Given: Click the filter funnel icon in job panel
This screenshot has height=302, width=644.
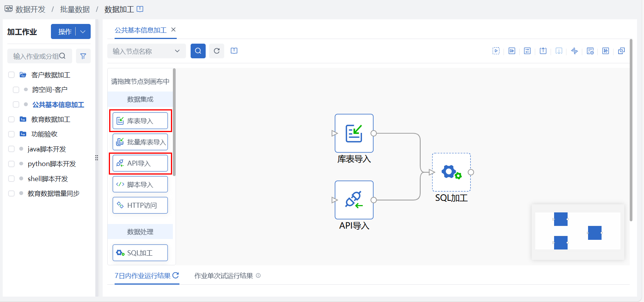Looking at the screenshot, I should [83, 56].
